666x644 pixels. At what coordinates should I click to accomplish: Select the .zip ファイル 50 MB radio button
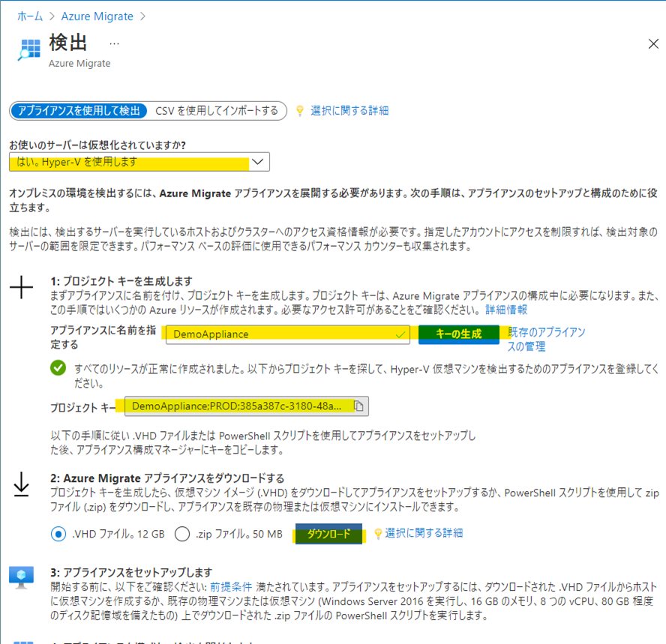[182, 534]
